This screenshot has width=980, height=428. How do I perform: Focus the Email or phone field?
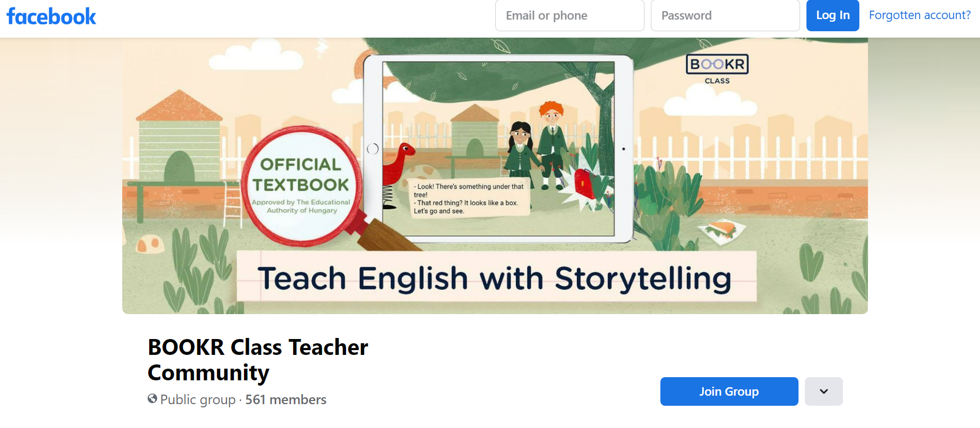(x=569, y=15)
